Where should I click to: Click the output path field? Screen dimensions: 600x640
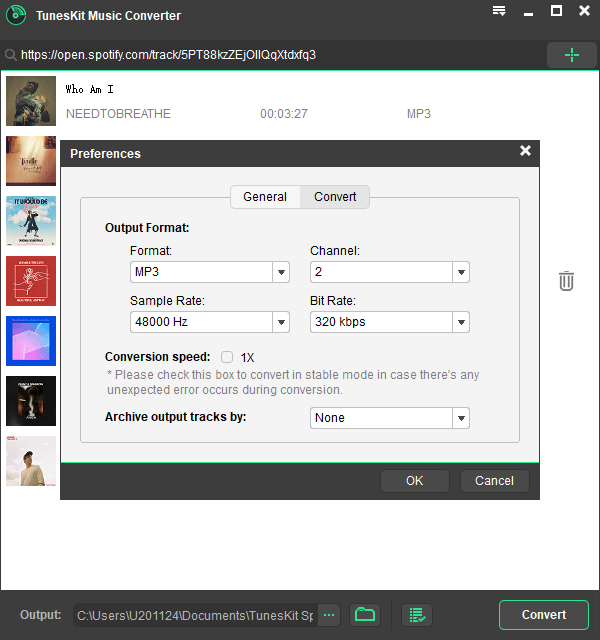(x=195, y=615)
